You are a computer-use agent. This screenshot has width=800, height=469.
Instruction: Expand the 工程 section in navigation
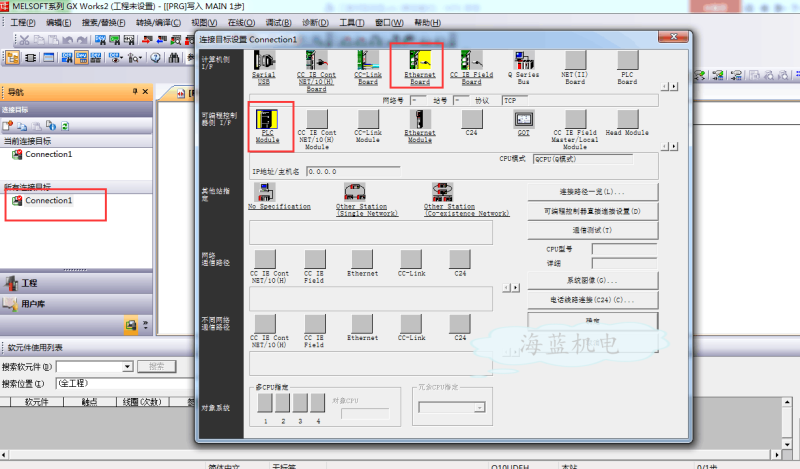coord(30,283)
